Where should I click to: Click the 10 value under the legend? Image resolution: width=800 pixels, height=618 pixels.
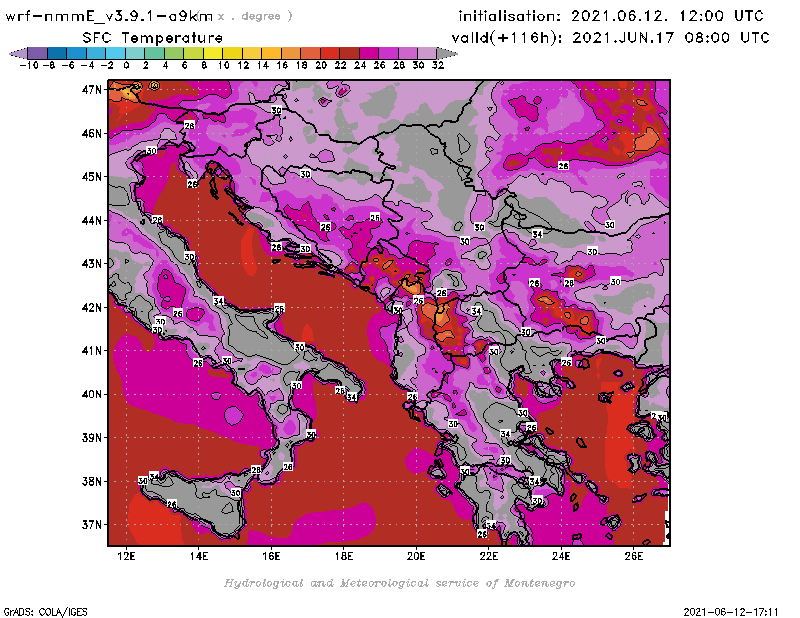(223, 65)
